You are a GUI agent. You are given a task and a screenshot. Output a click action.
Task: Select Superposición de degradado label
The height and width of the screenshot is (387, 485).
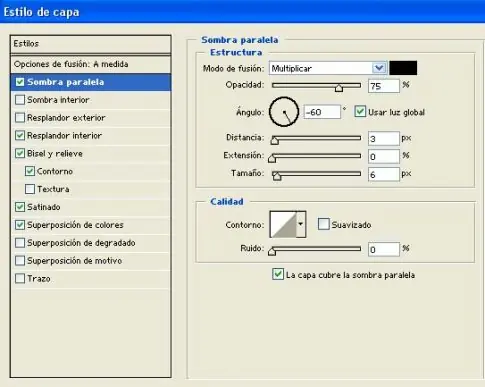coord(81,243)
